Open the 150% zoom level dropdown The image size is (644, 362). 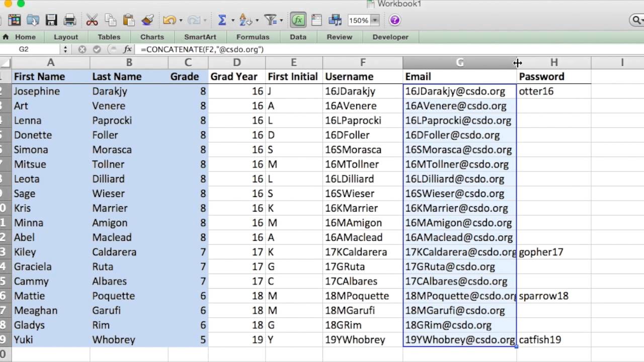click(375, 21)
